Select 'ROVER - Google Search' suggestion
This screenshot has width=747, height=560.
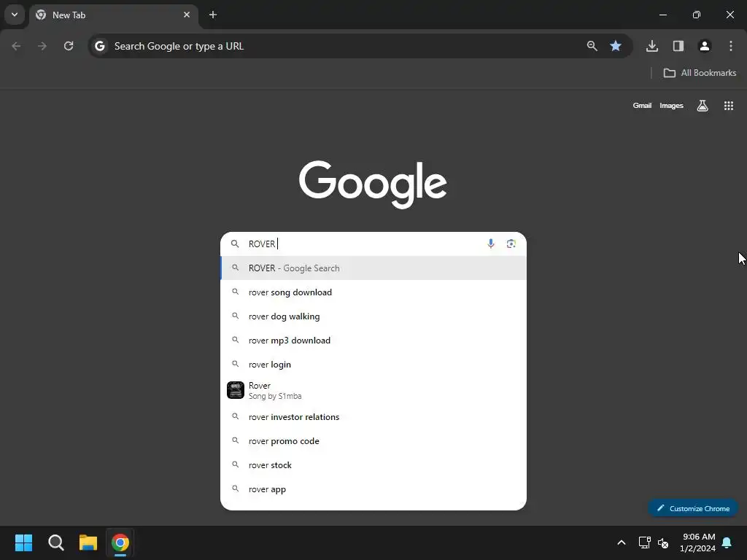373,268
